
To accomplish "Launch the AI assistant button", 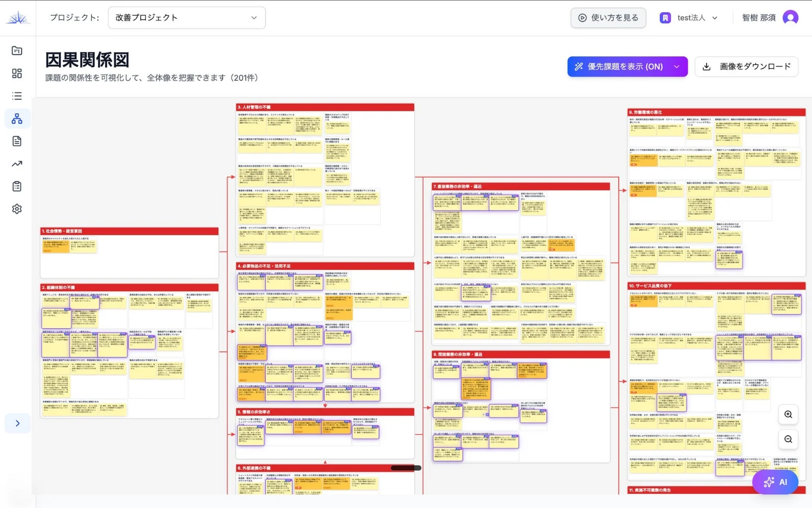I will (775, 482).
